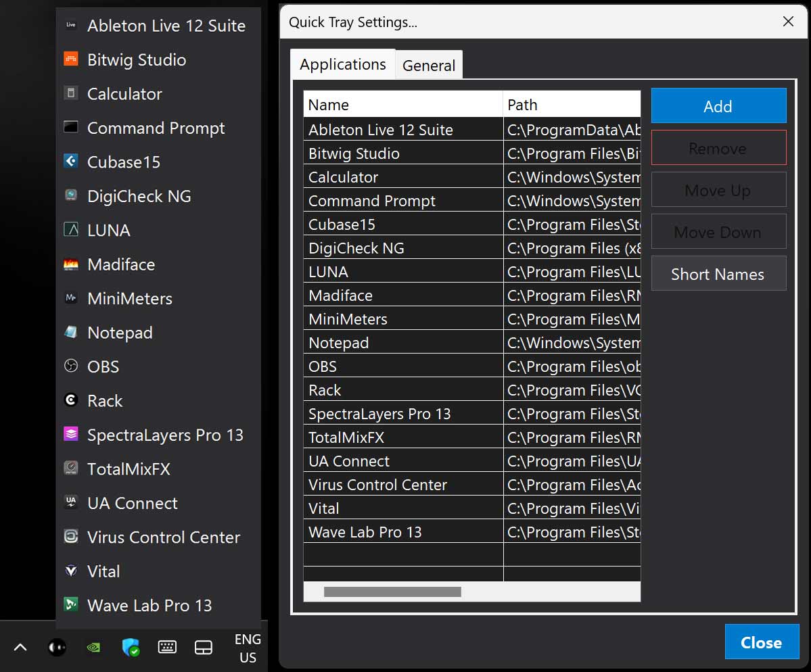Image resolution: width=811 pixels, height=672 pixels.
Task: Click the green Wave Lab Pro 13 icon
Action: 71,604
